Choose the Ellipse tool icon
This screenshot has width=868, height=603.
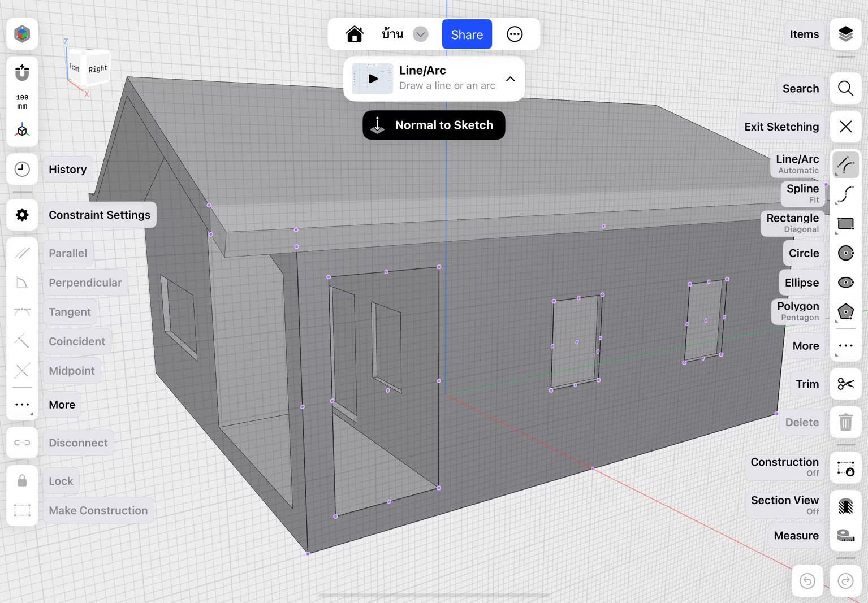point(845,283)
